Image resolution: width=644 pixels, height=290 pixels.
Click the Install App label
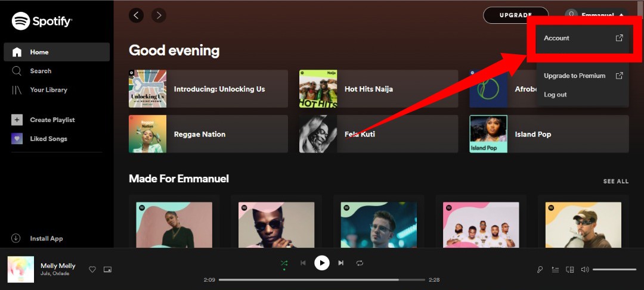tap(47, 238)
